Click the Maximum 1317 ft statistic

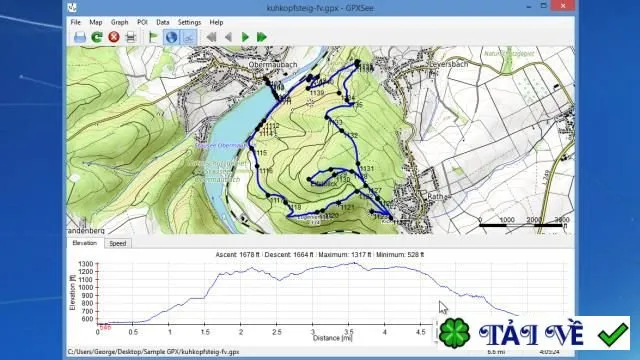pyautogui.click(x=344, y=254)
